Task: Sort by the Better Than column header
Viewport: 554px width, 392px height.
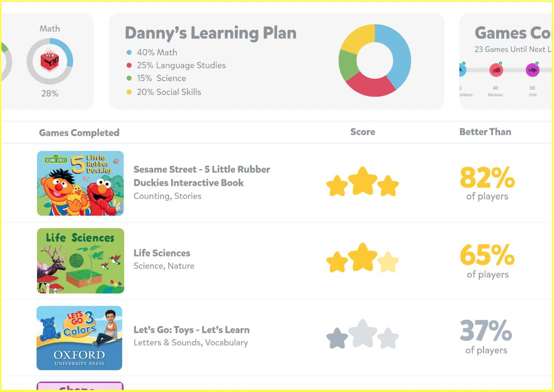Action: (x=485, y=132)
